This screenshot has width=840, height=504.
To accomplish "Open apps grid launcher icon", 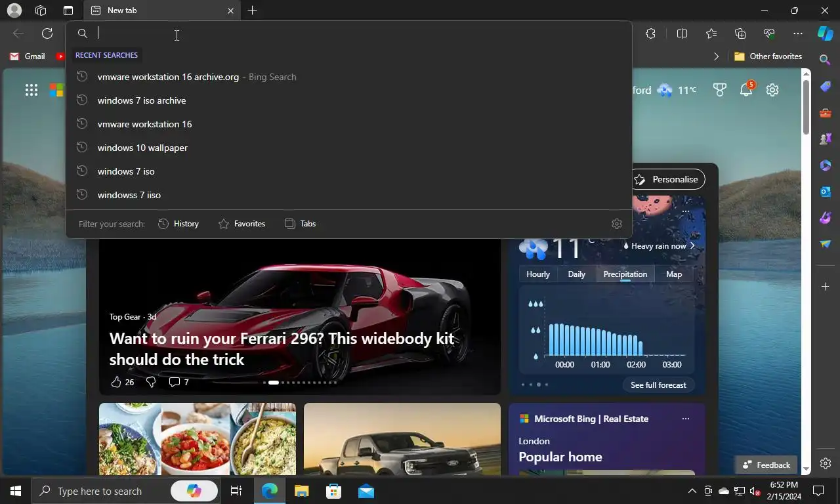I will point(31,90).
